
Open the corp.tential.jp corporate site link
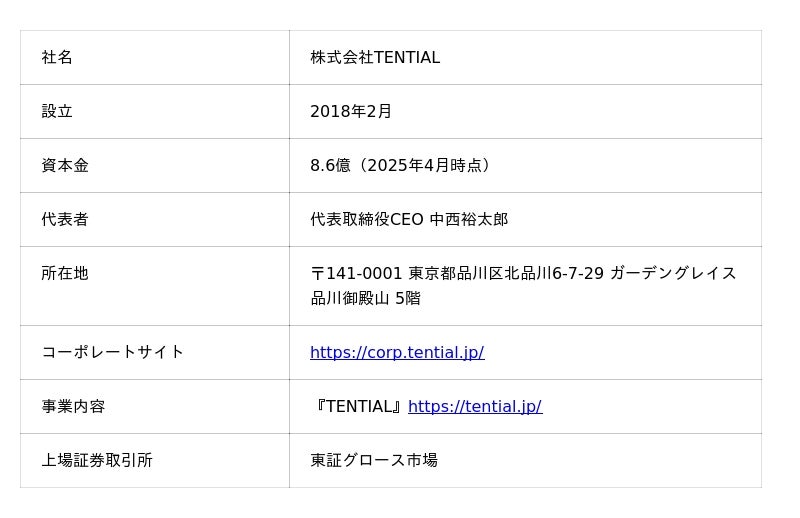[x=397, y=352]
